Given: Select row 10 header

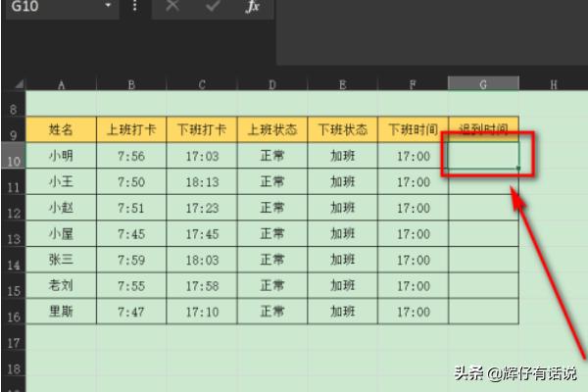Looking at the screenshot, I should coord(13,159).
